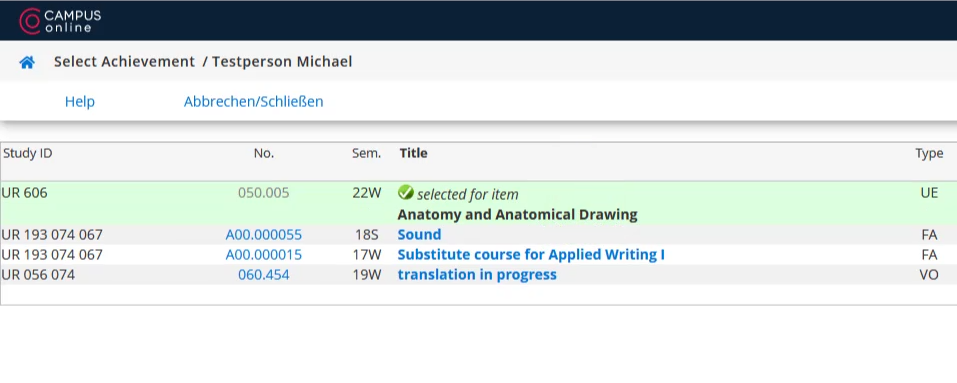Image resolution: width=957 pixels, height=383 pixels.
Task: Click Testperson Michael breadcrumb text
Action: [x=282, y=62]
